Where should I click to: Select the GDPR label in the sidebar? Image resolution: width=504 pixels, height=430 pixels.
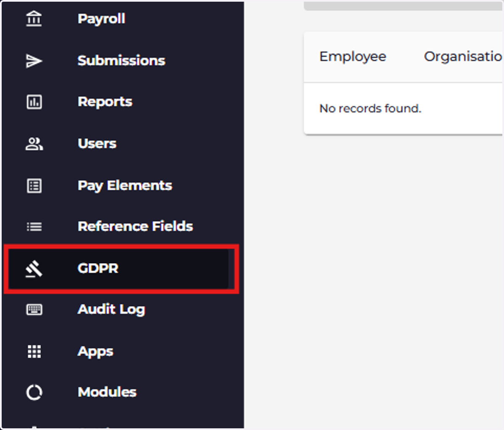[98, 268]
